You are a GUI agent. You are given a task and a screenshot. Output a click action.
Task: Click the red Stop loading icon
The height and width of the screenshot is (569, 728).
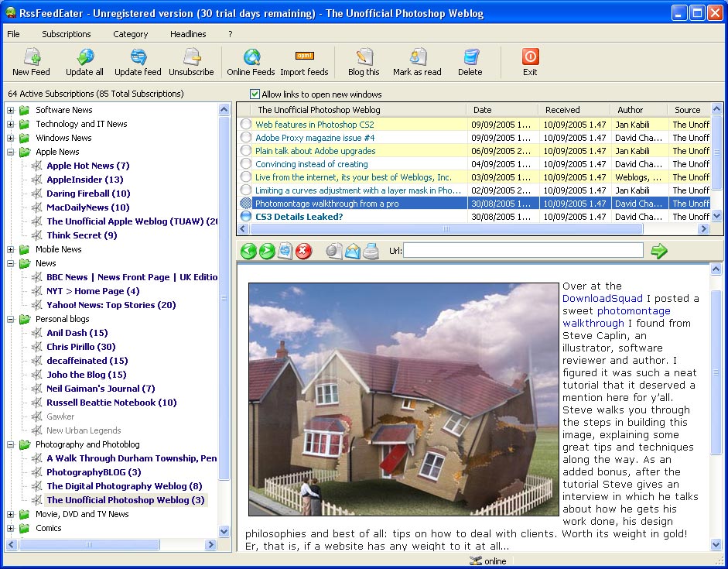tap(303, 252)
